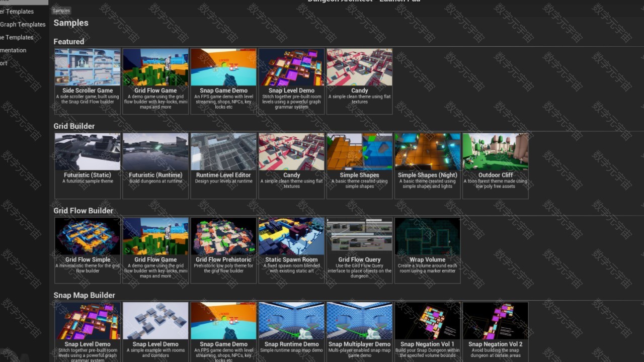
Task: Open the Futuristic (Runtime) sample
Action: (x=155, y=165)
